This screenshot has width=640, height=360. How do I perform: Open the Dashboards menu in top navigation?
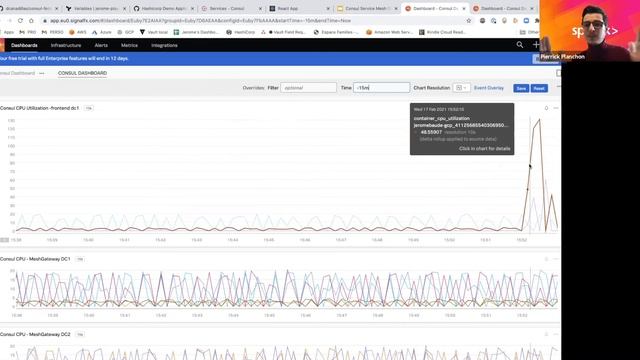[x=24, y=45]
